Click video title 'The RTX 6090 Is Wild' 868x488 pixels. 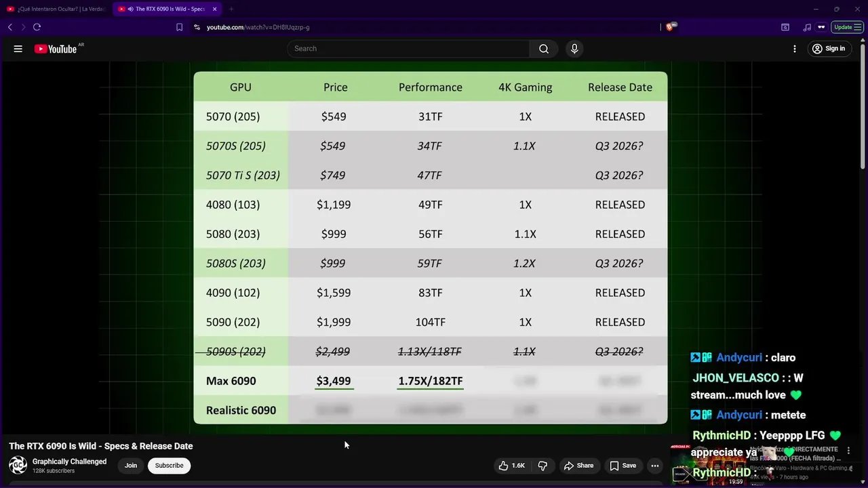point(101,446)
